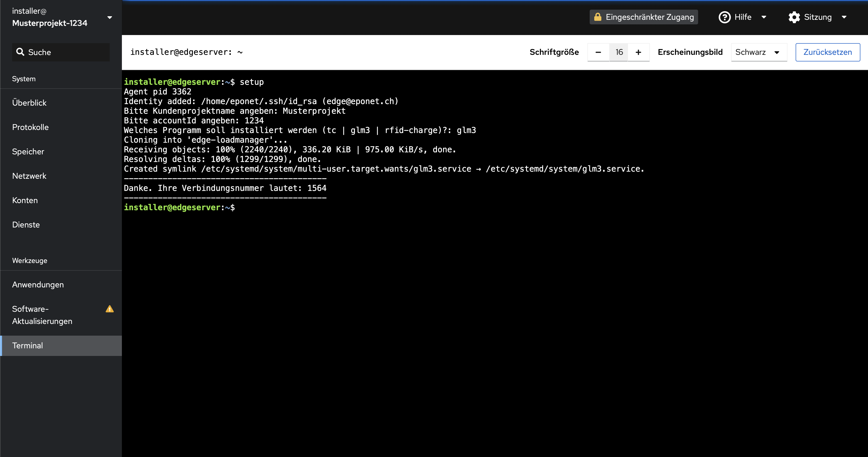Expand the Hilfe menu arrow
The image size is (868, 457).
764,17
